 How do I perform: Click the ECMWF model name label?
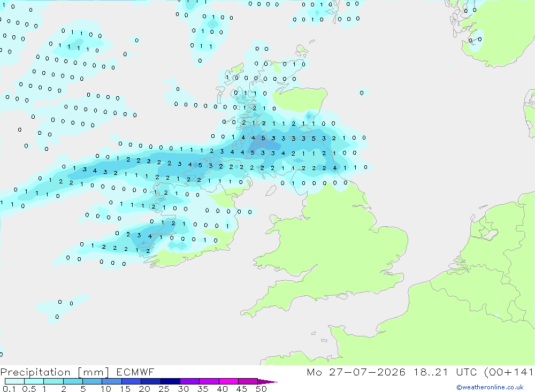pyautogui.click(x=135, y=372)
